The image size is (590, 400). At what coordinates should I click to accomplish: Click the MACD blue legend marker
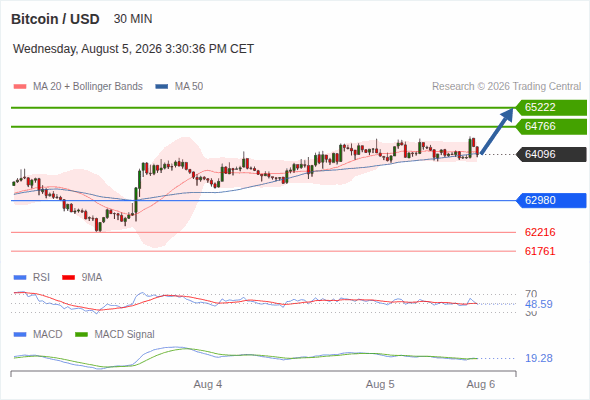pos(20,335)
